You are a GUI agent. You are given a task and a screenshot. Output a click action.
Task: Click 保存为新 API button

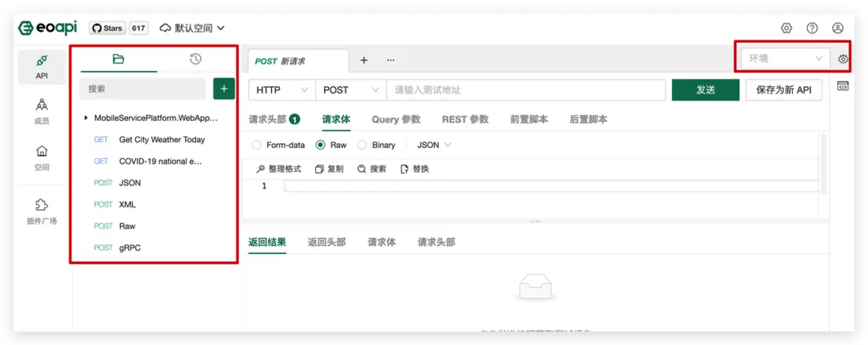click(784, 89)
